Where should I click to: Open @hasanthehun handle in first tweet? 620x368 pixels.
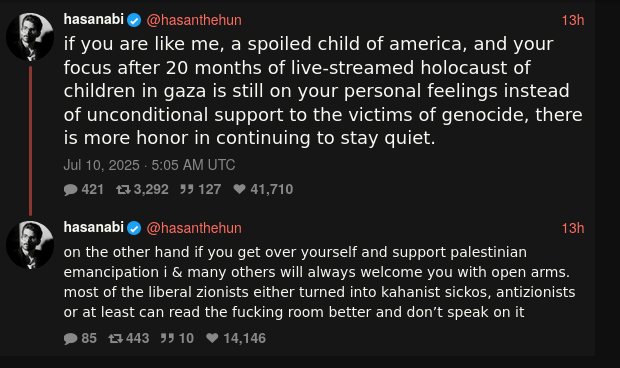pyautogui.click(x=194, y=20)
